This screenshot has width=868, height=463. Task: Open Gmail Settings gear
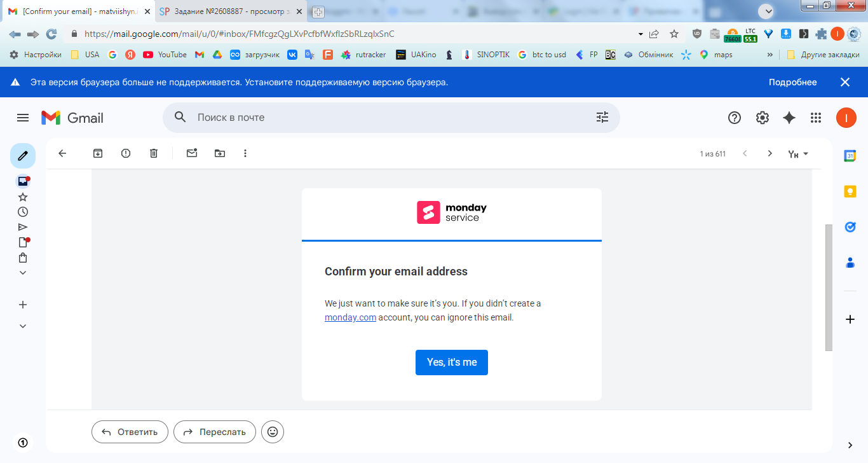click(x=763, y=118)
